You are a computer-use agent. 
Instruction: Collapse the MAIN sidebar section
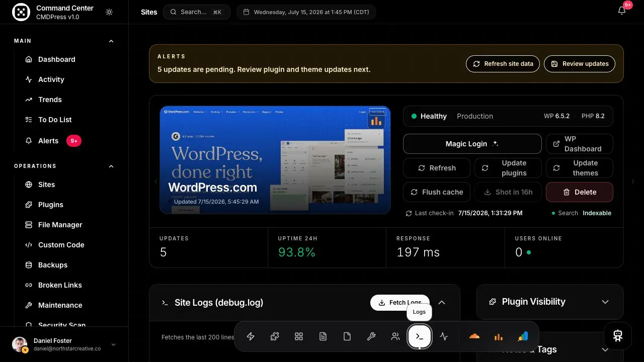tap(111, 41)
